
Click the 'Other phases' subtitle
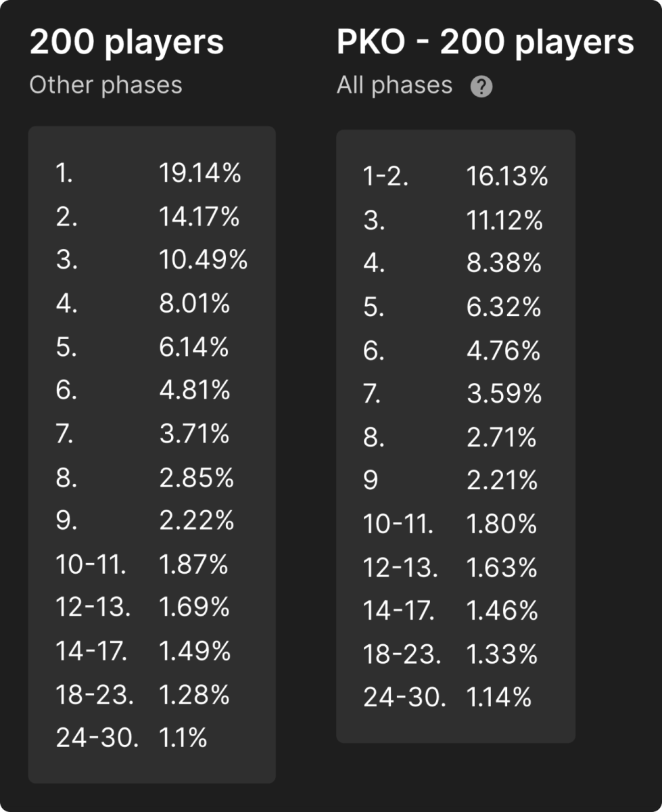tap(105, 85)
